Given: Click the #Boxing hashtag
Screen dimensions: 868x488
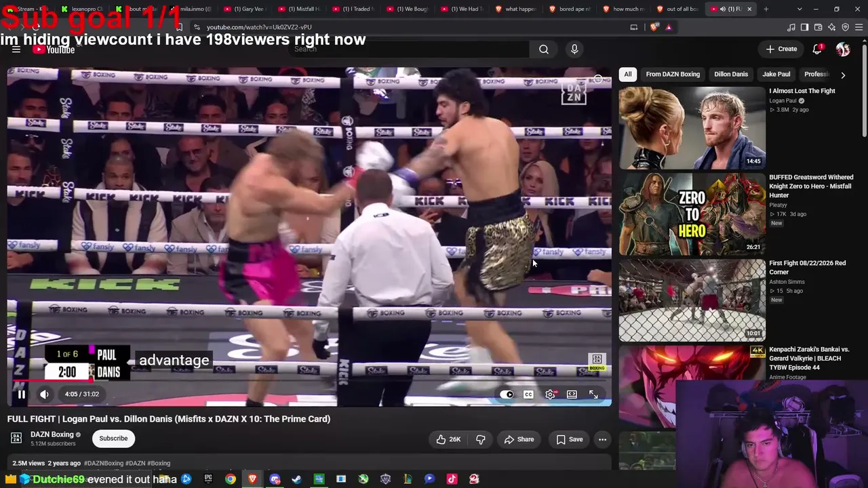Looking at the screenshot, I should point(159,464).
